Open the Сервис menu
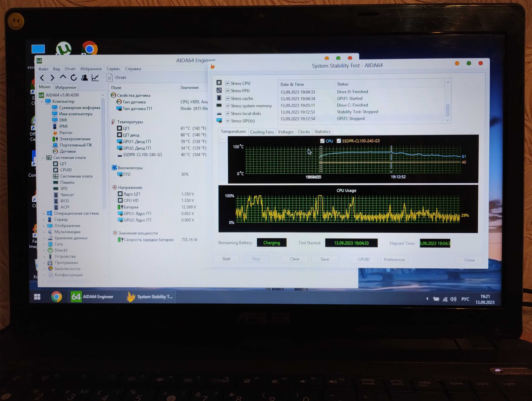This screenshot has height=401, width=532. (113, 69)
